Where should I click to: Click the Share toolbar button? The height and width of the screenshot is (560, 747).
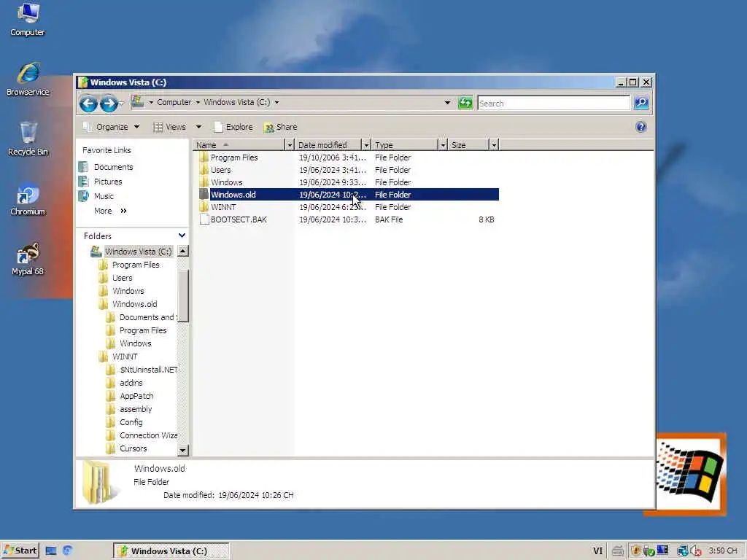(281, 127)
